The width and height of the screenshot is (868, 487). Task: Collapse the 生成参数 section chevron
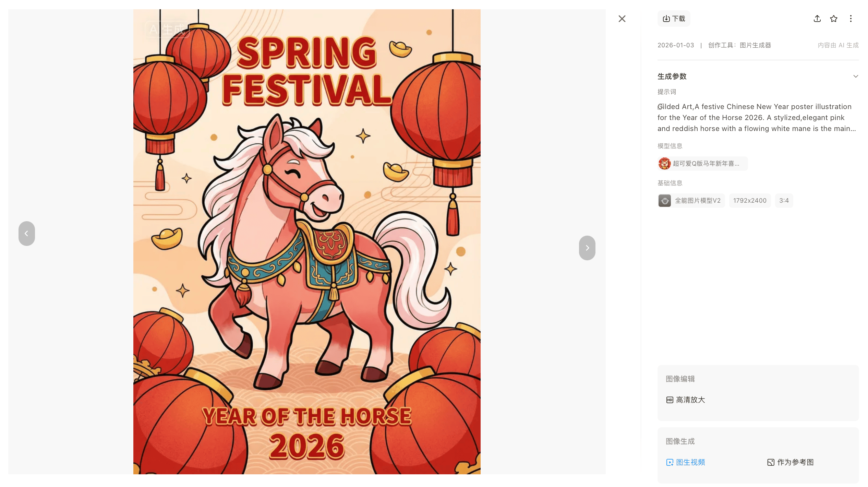click(855, 76)
